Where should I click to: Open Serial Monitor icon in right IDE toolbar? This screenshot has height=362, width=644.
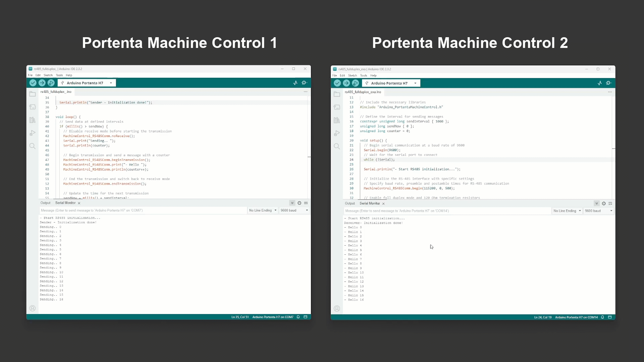click(609, 83)
